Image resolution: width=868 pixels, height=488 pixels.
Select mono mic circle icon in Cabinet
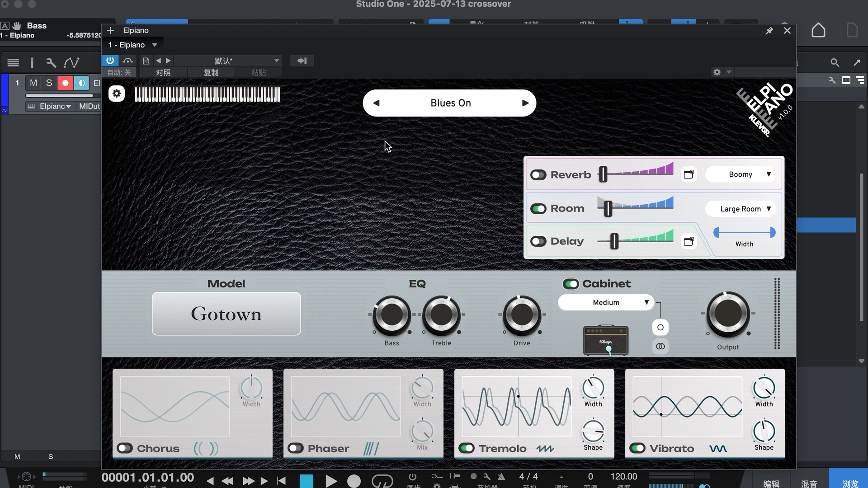[660, 327]
